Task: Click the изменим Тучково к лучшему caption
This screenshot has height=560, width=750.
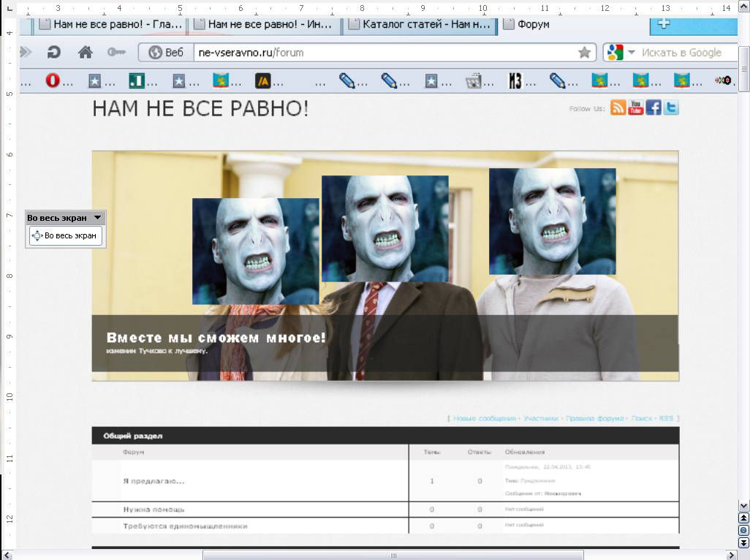Action: 157,351
